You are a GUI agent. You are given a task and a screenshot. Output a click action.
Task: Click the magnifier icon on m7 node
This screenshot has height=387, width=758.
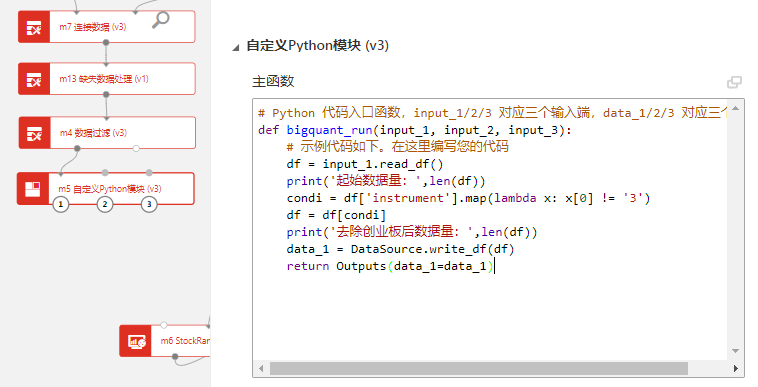pos(160,20)
